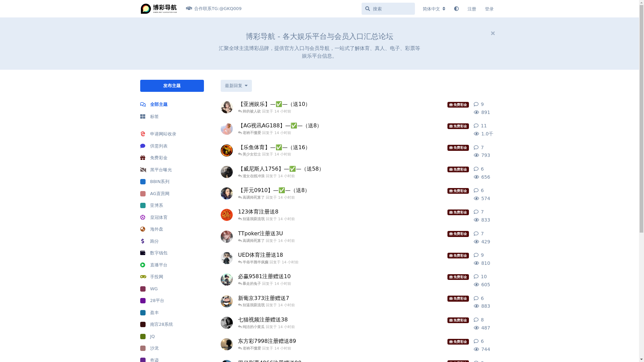644x362 pixels.
Task: Click the 亚博系 teal color tag
Action: (143, 205)
